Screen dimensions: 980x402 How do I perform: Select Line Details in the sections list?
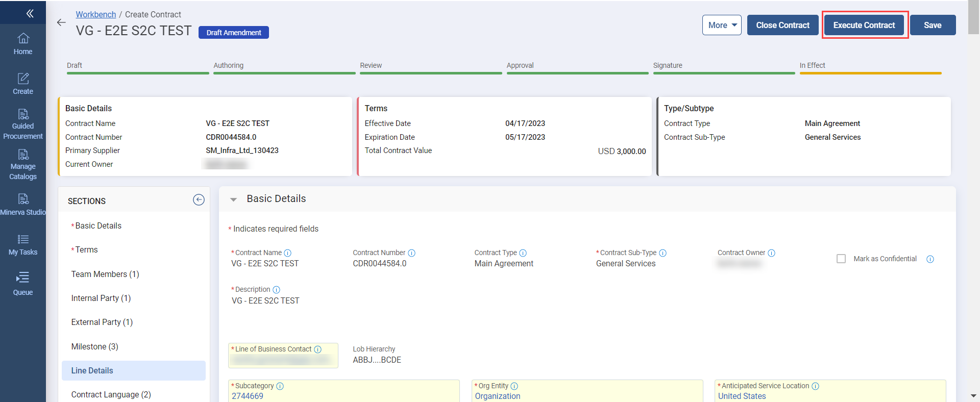(92, 370)
